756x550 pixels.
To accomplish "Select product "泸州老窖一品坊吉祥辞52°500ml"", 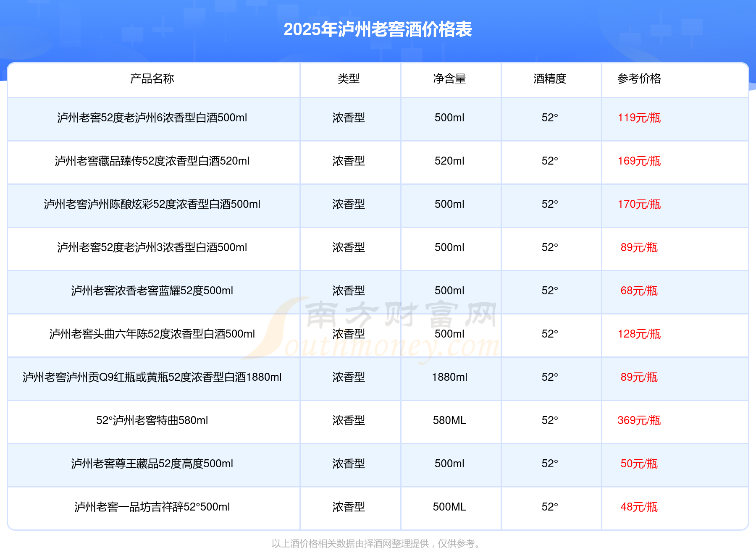I will click(152, 507).
